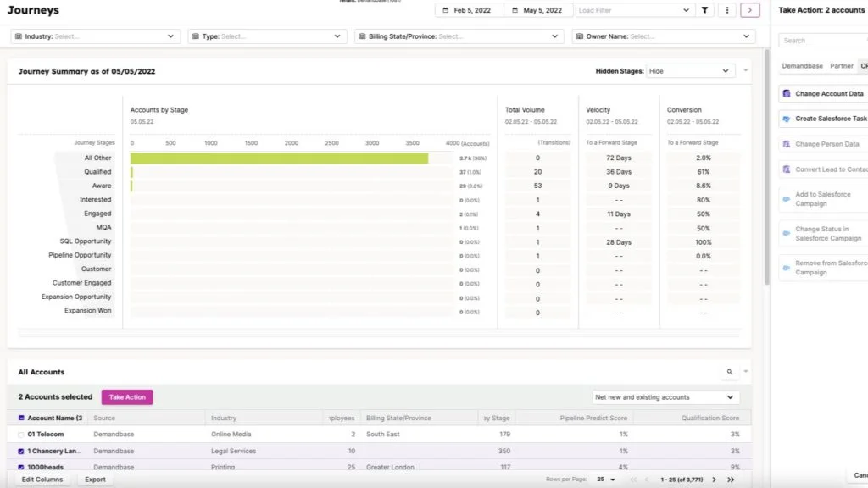Open Net new and existing accounts dropdown
This screenshot has height=488, width=868.
click(665, 397)
